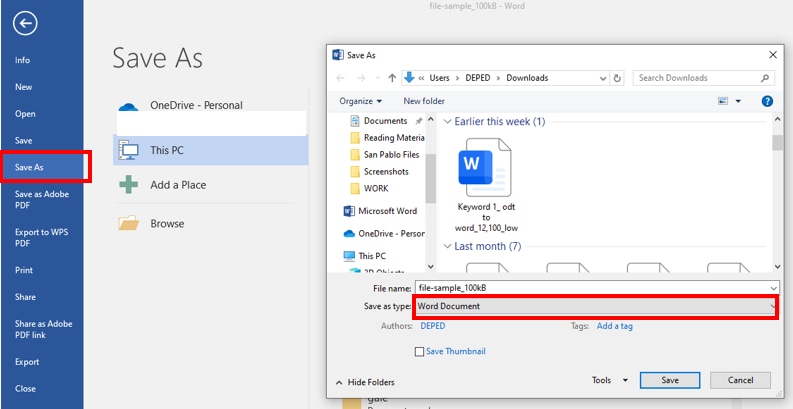793x409 pixels.
Task: Click Hide Folders toggle
Action: pos(365,382)
